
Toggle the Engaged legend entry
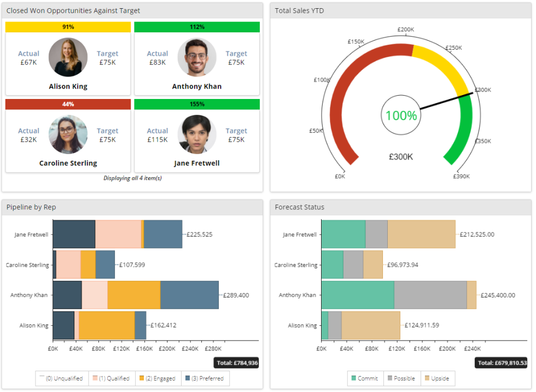pyautogui.click(x=158, y=378)
